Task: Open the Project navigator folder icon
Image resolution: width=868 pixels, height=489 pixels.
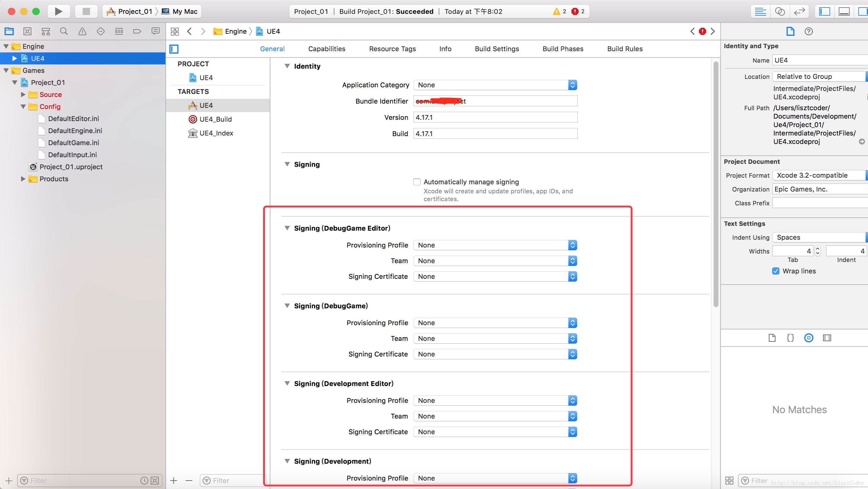Action: pyautogui.click(x=9, y=31)
